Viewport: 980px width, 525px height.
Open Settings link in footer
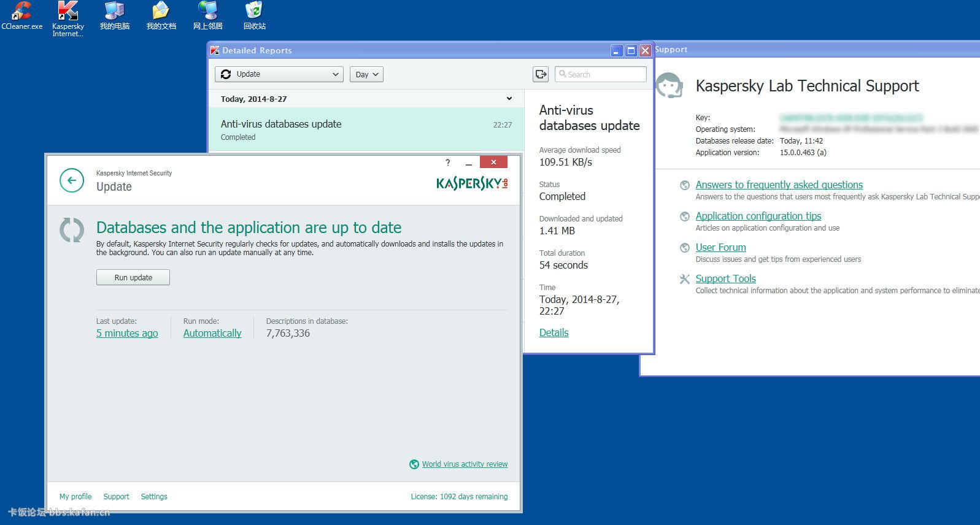pyautogui.click(x=154, y=497)
